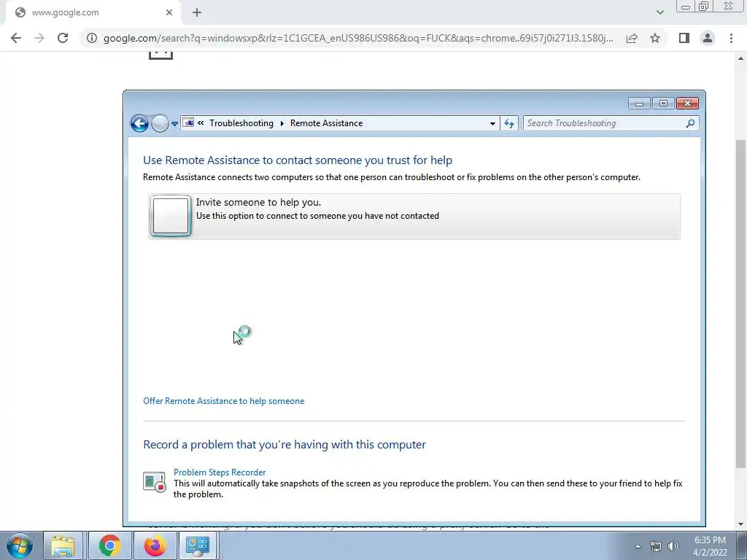This screenshot has height=560, width=747.
Task: Go back in Remote Assistance window
Action: tap(139, 123)
